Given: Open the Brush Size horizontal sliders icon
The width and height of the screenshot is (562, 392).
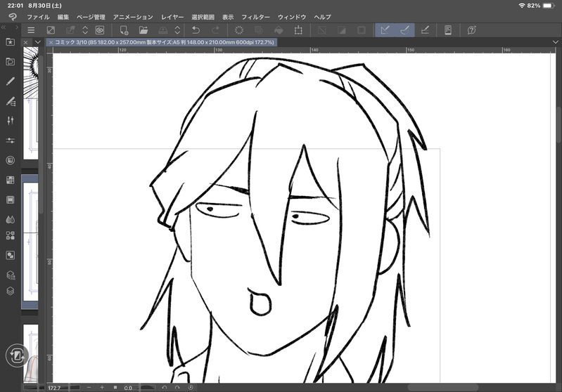Looking at the screenshot, I should 11,141.
